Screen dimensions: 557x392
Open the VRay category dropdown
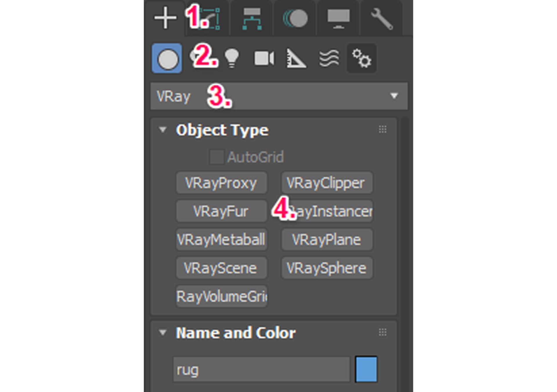click(279, 96)
